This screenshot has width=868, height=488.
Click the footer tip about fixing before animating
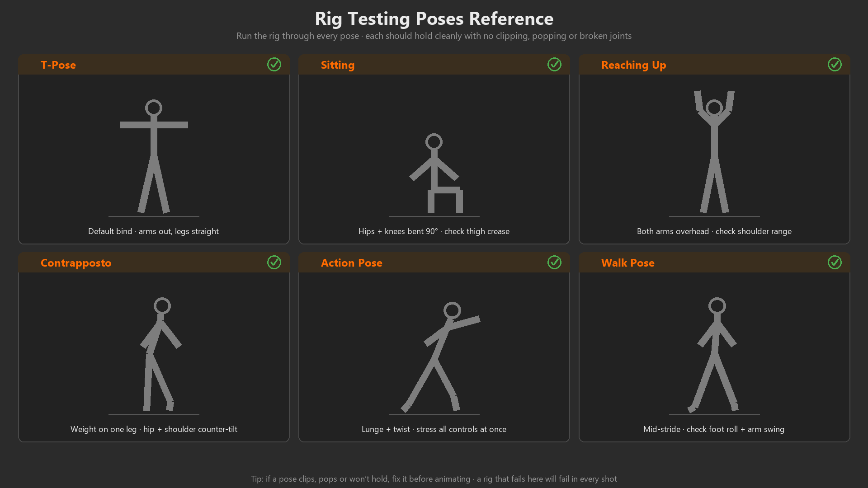tap(434, 479)
